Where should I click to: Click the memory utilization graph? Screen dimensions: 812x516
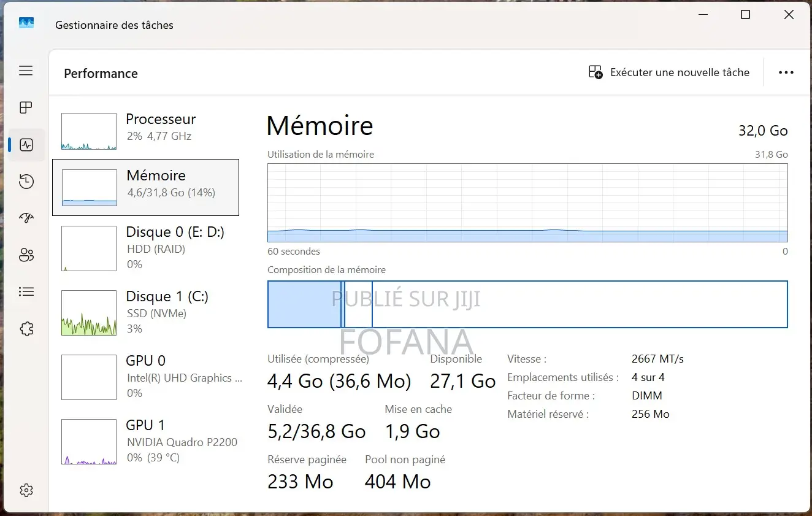(x=527, y=202)
